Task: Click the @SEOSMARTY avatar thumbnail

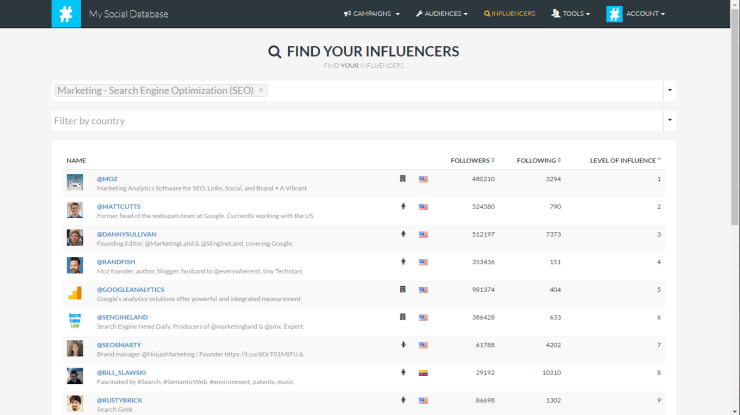Action: pos(75,348)
